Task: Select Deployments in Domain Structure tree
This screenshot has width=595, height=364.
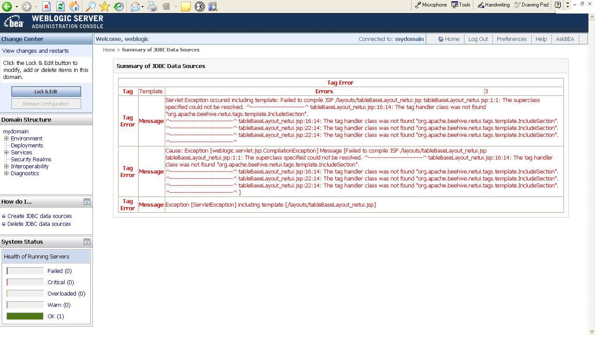Action: [x=27, y=146]
